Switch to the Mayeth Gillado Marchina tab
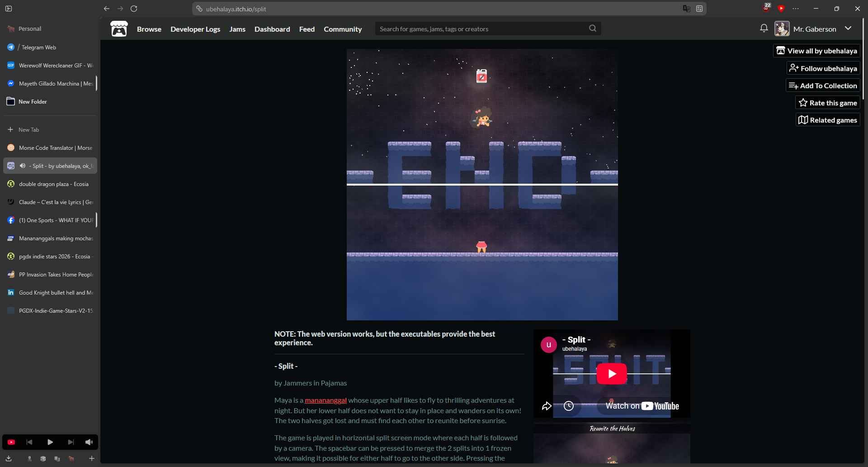 [x=50, y=84]
